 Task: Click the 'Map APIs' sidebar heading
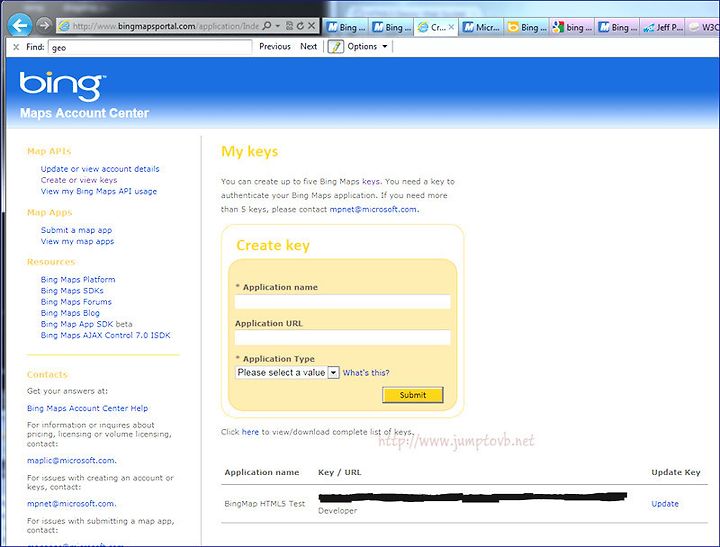click(49, 151)
